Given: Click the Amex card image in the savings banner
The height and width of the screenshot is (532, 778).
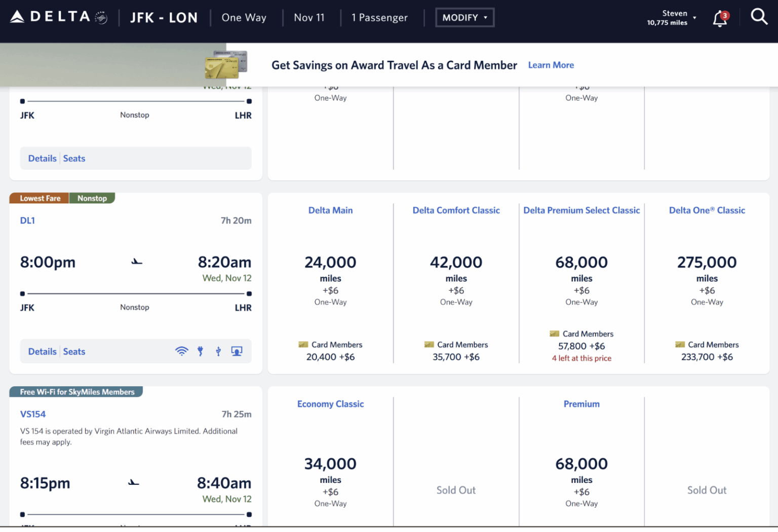Looking at the screenshot, I should (x=226, y=65).
